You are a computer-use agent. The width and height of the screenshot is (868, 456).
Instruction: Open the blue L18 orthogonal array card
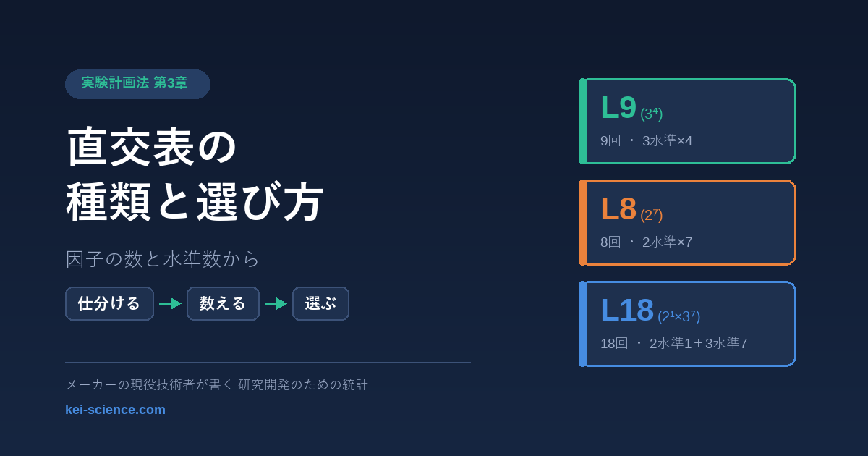click(x=687, y=324)
